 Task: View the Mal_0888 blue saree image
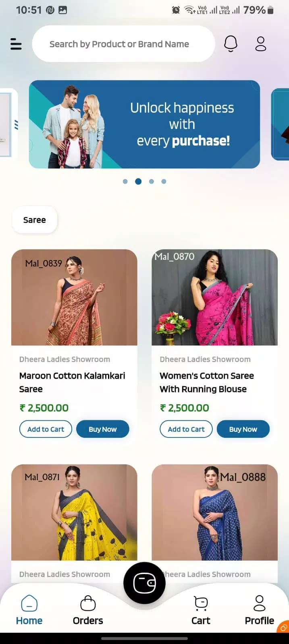click(x=214, y=512)
